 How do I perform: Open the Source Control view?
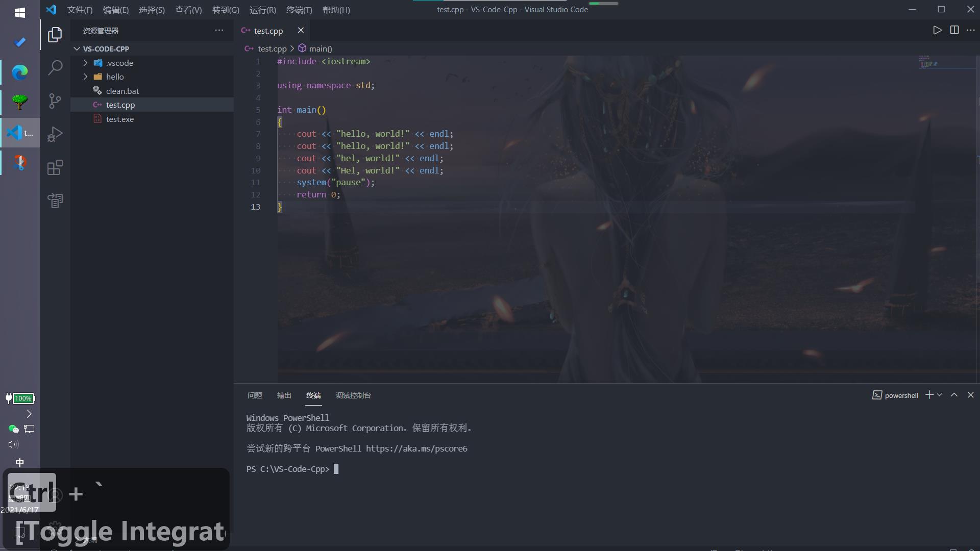tap(55, 101)
